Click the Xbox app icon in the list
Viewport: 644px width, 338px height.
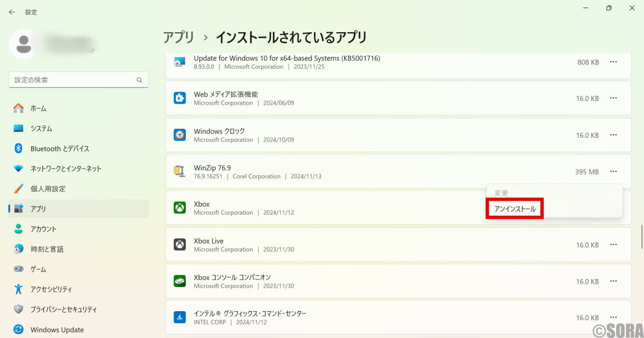tap(180, 208)
